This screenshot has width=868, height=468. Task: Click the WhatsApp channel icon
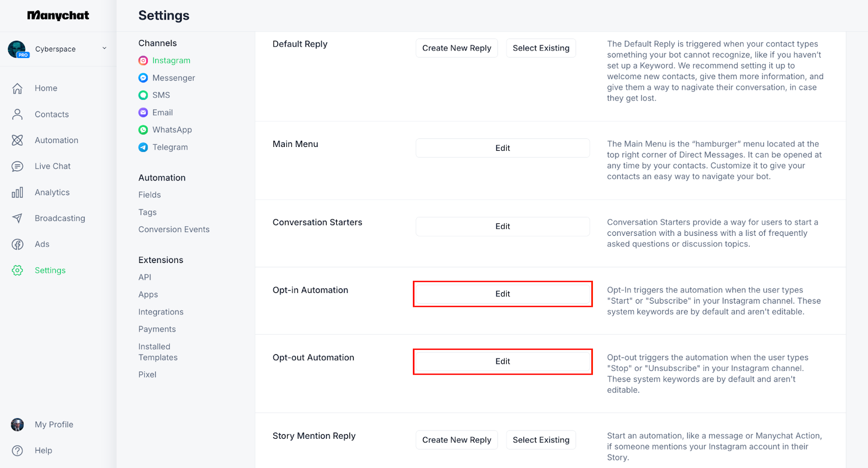tap(143, 130)
